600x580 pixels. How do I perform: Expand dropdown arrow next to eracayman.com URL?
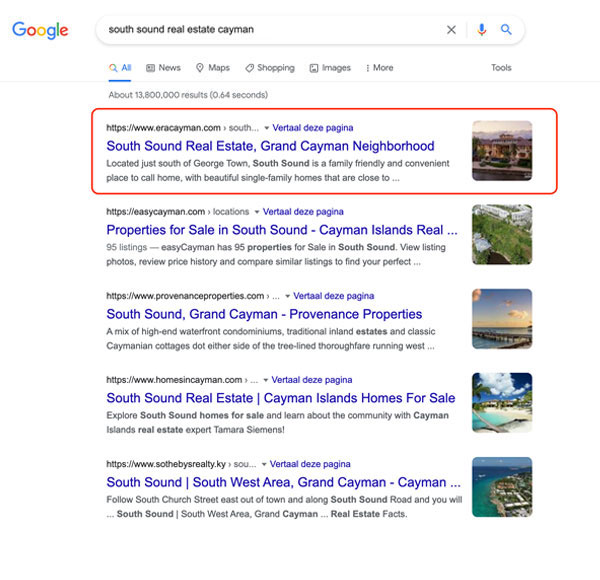[x=267, y=128]
